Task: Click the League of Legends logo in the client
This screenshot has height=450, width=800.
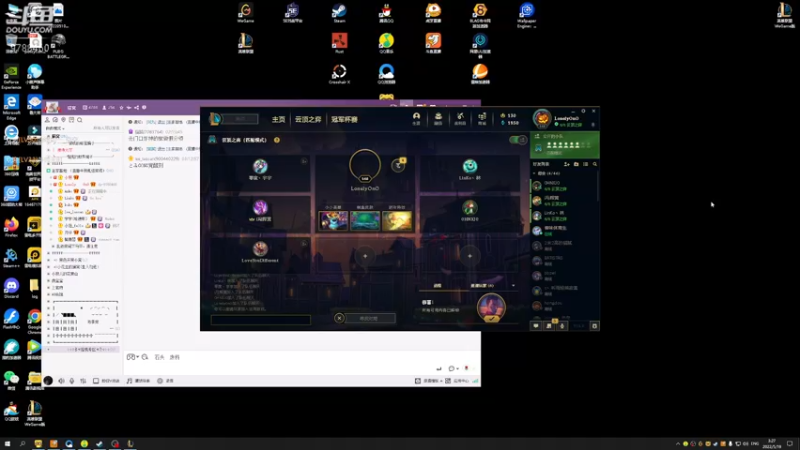Action: click(x=215, y=119)
